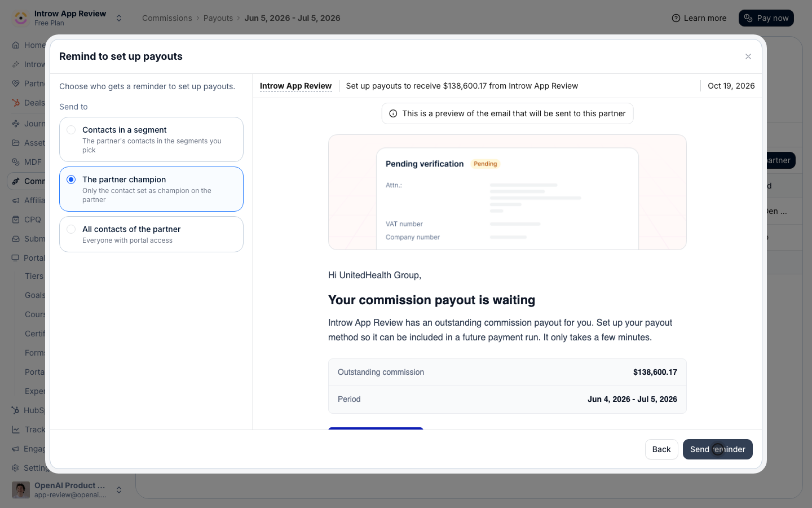Click the Period value Jun 4, 2026 - Jul 5, 2026

tap(632, 399)
